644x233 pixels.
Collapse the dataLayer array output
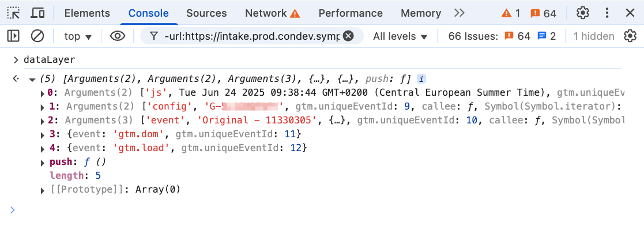[x=32, y=80]
